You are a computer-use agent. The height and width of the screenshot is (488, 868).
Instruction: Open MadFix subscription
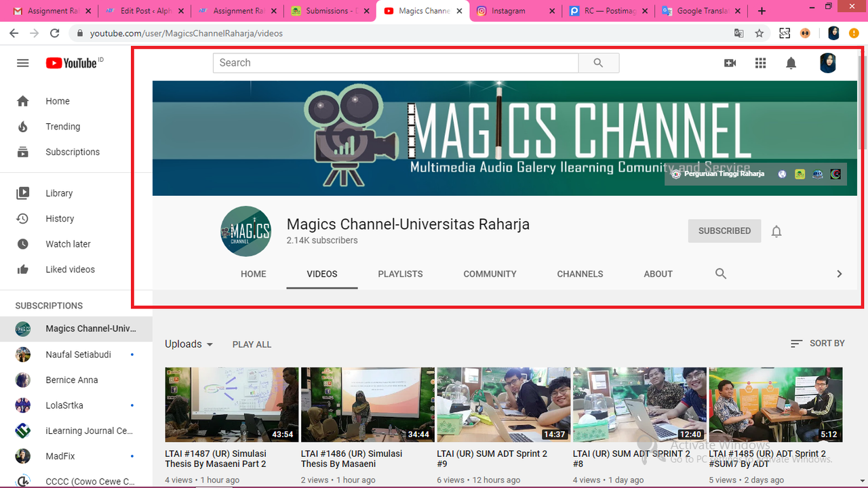pos(76,456)
